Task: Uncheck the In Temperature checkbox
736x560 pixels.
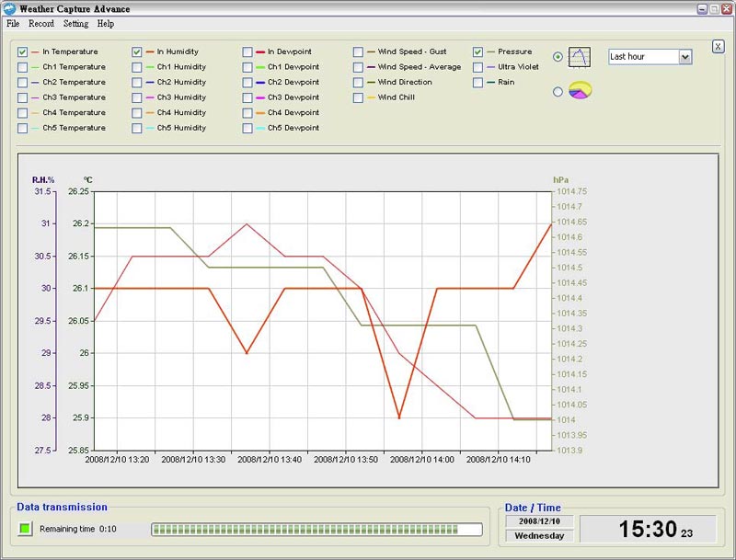Action: (22, 51)
